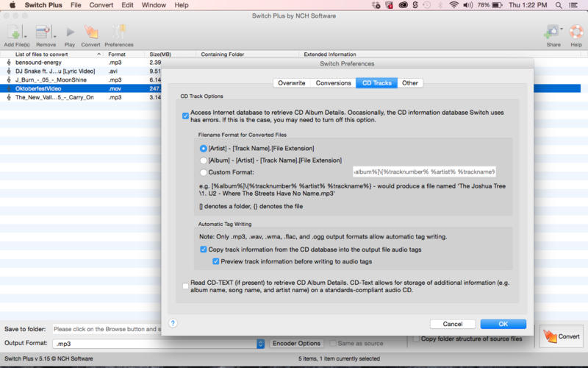The image size is (588, 368).
Task: Select The_New_Vall Carry_On file row
Action: coord(81,97)
